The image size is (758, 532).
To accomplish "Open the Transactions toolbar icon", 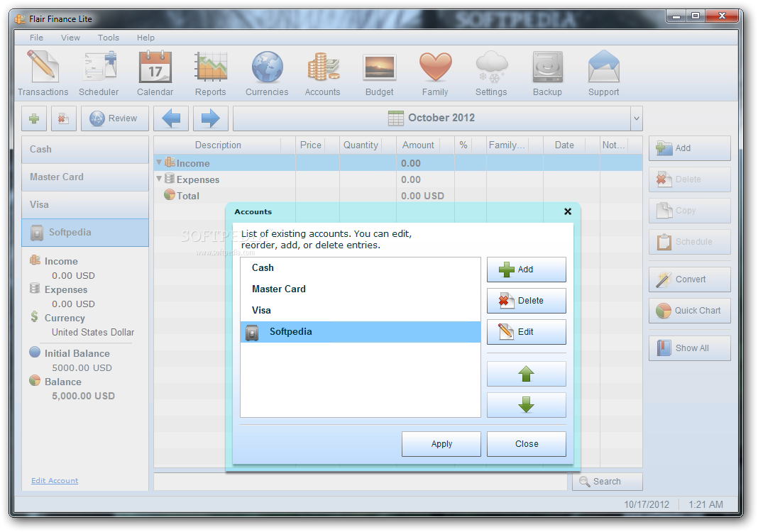I will (x=43, y=74).
